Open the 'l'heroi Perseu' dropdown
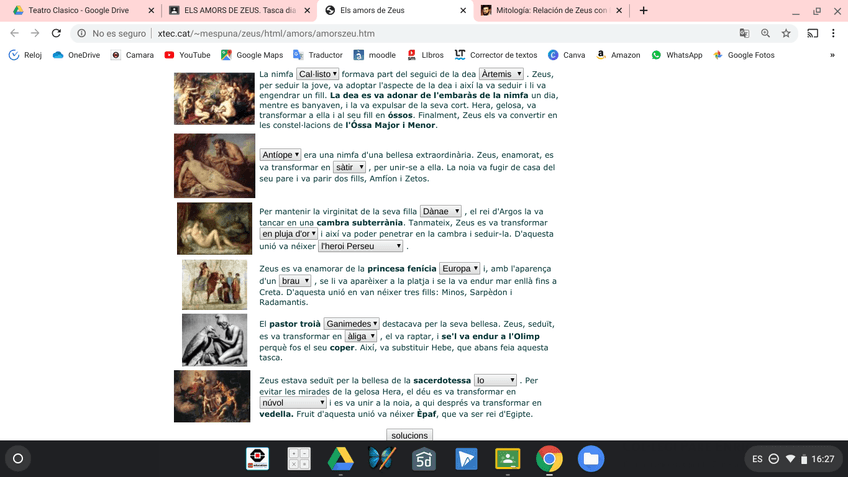The height and width of the screenshot is (477, 848). pyautogui.click(x=361, y=246)
